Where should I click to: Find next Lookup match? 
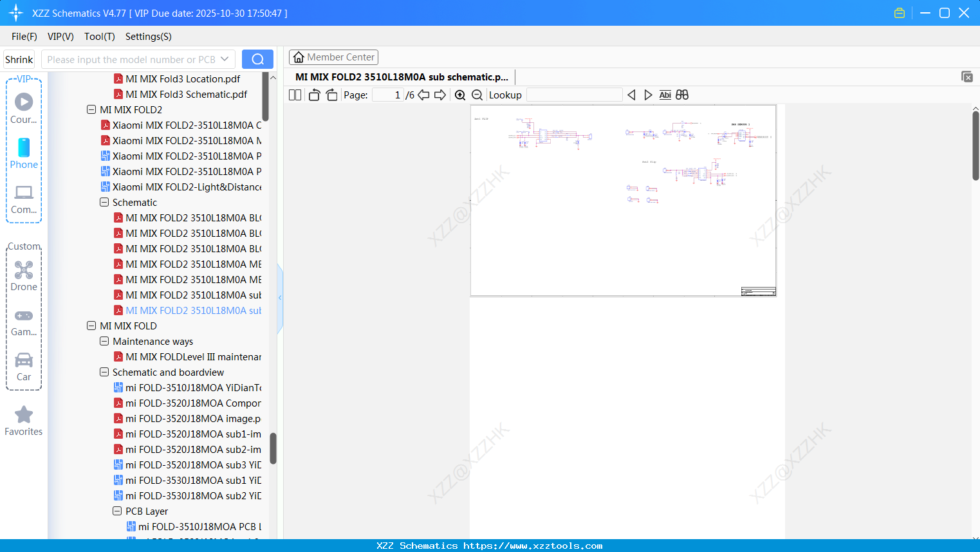coord(648,95)
